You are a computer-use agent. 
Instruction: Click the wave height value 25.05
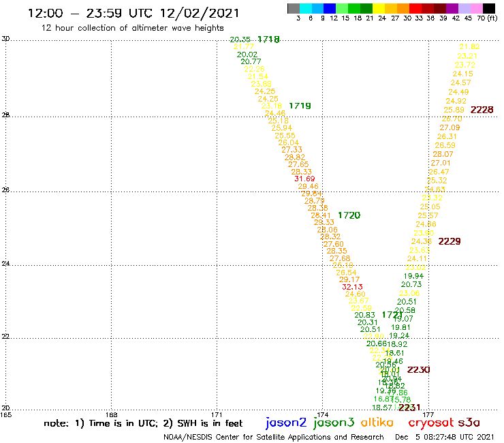(430, 207)
